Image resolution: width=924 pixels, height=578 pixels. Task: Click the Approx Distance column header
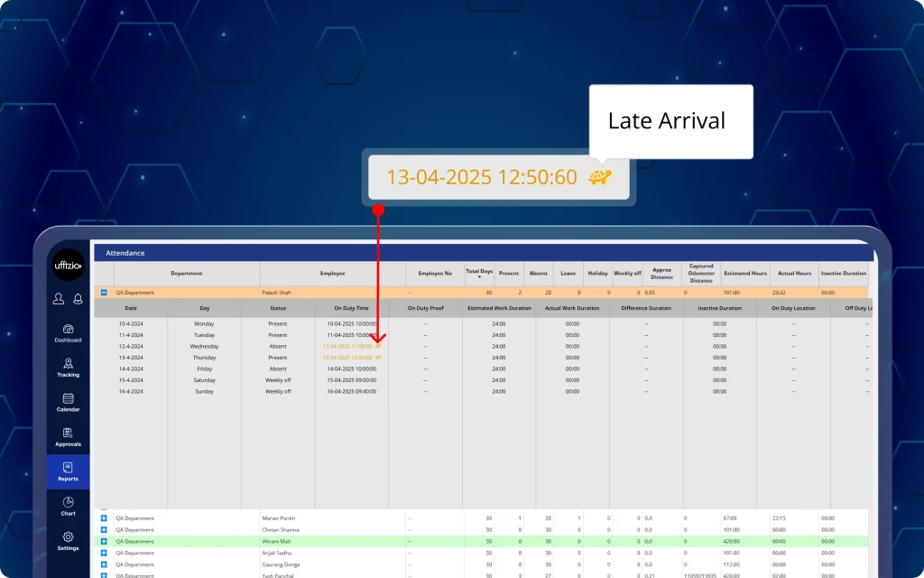(x=661, y=274)
